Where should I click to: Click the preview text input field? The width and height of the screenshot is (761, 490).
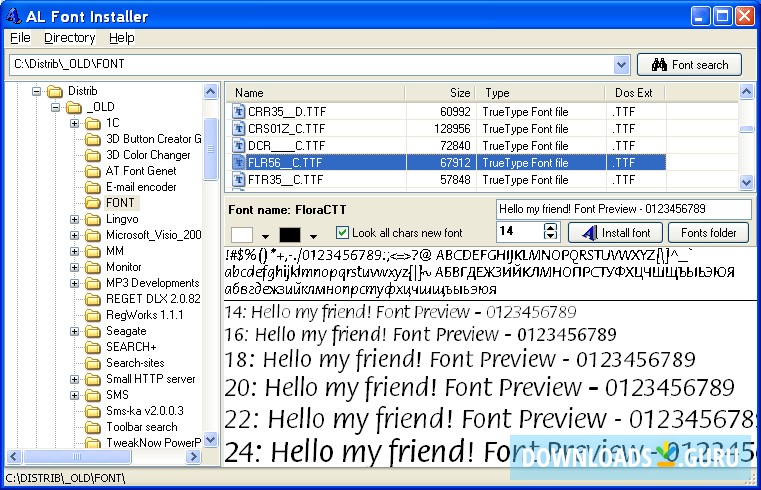(x=623, y=209)
